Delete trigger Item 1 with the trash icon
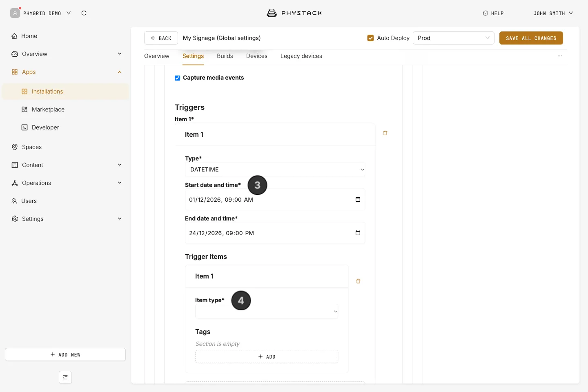This screenshot has height=392, width=588. (x=385, y=133)
